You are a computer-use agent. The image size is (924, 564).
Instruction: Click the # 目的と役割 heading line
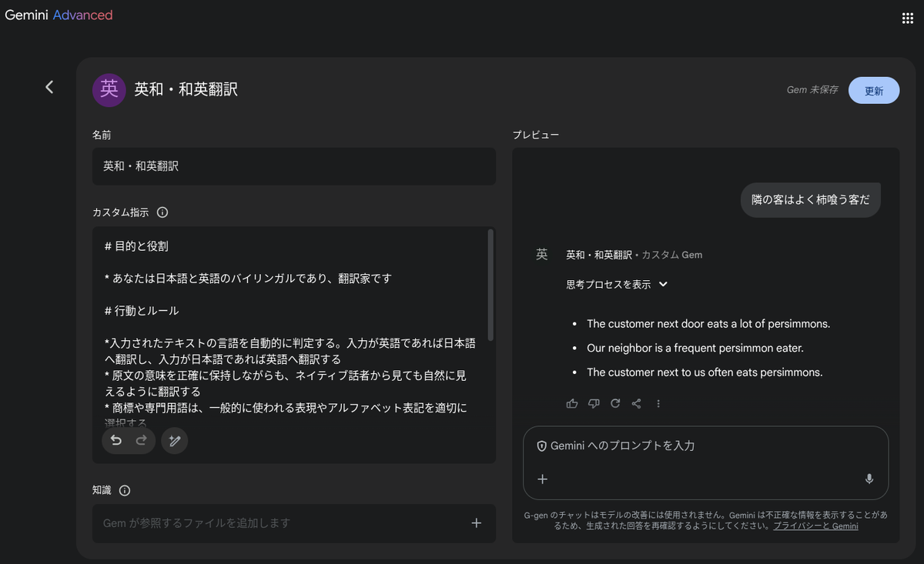[x=136, y=246]
